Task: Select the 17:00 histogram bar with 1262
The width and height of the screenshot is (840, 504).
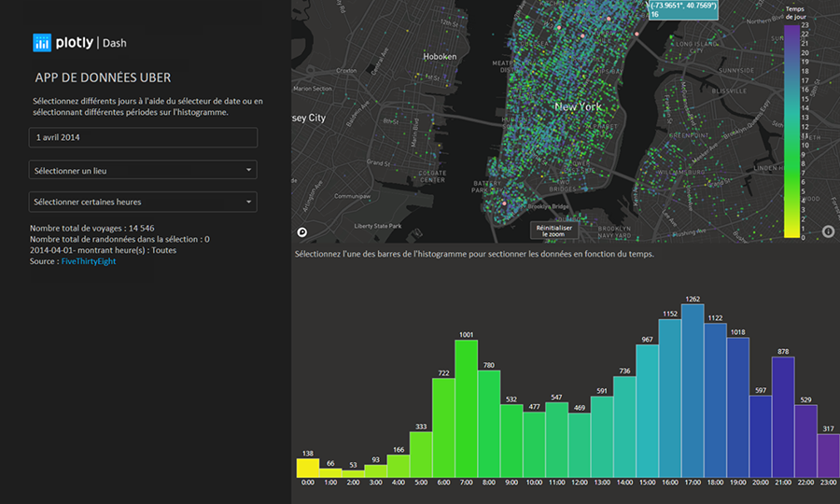Action: [693, 391]
